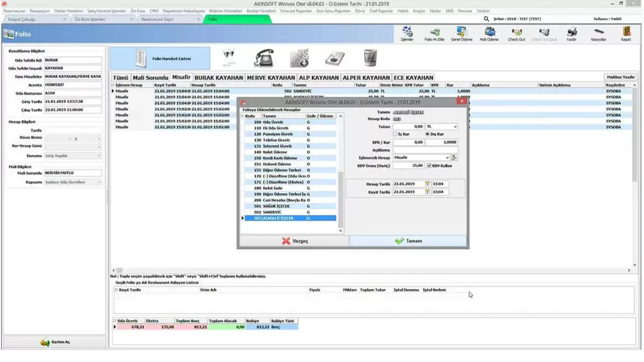Click the account list scrollbar down arrow

[340, 231]
